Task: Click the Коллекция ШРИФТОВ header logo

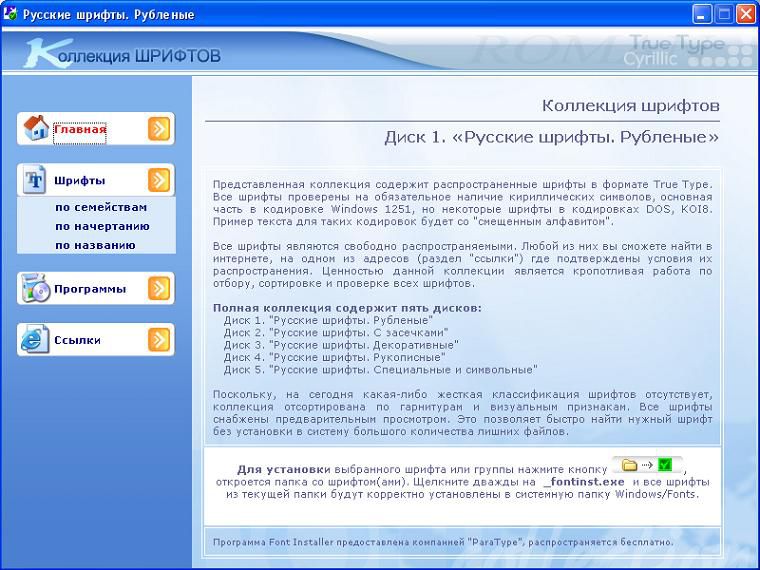Action: (x=125, y=55)
